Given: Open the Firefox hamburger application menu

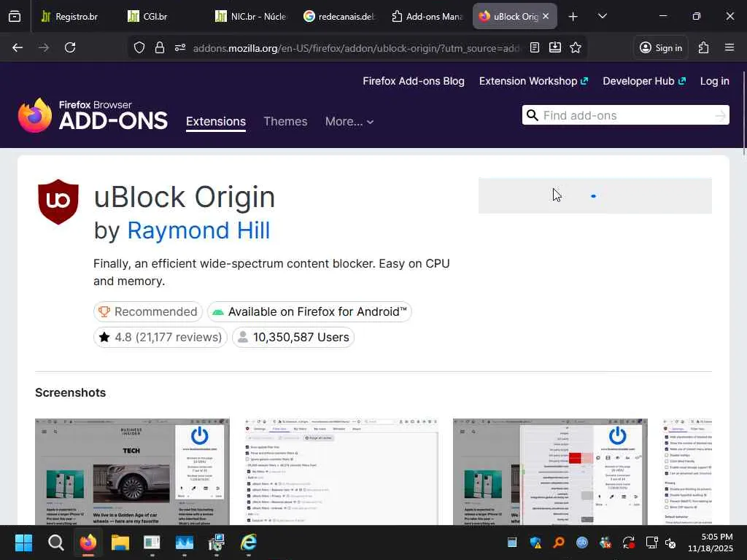Looking at the screenshot, I should pyautogui.click(x=729, y=47).
